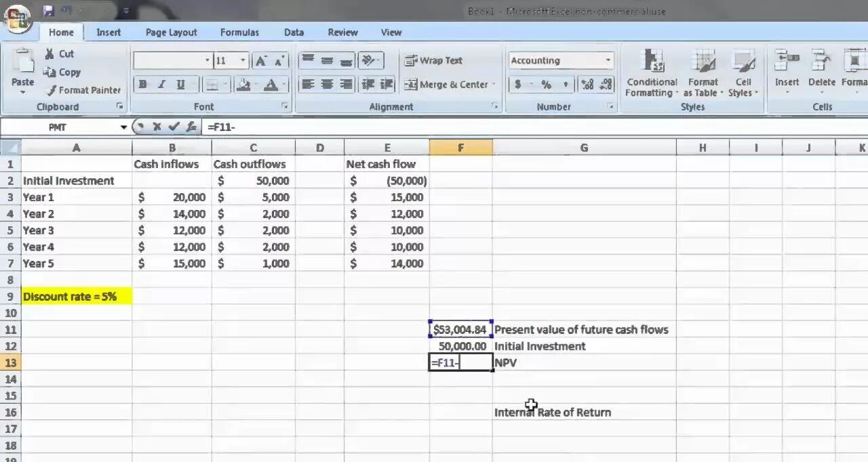Toggle Wrap Text

pos(433,60)
